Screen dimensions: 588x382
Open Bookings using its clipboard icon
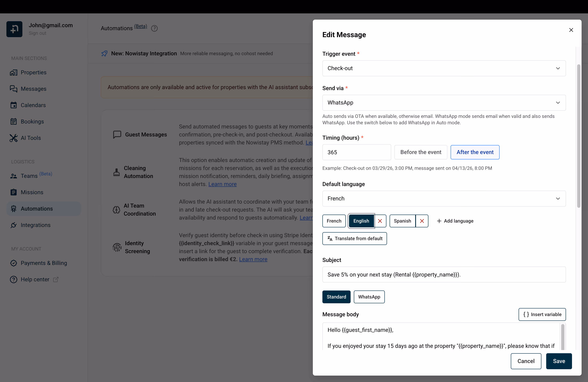click(x=14, y=121)
